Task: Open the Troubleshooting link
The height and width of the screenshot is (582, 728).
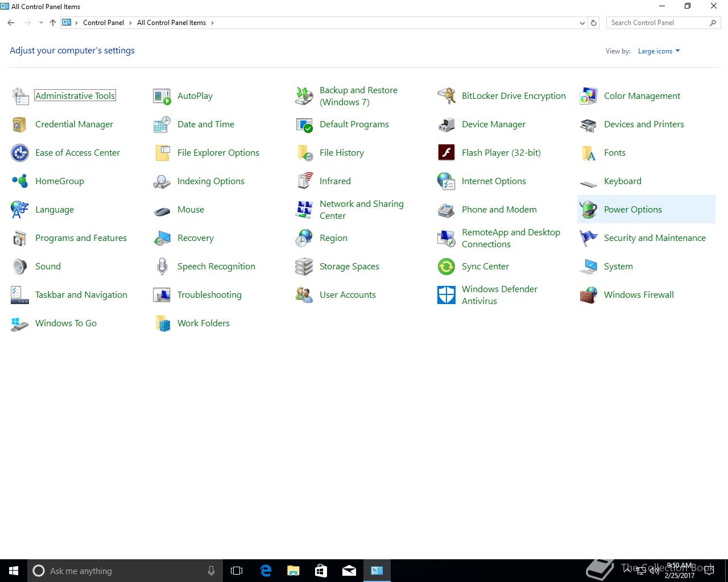Action: coord(209,295)
